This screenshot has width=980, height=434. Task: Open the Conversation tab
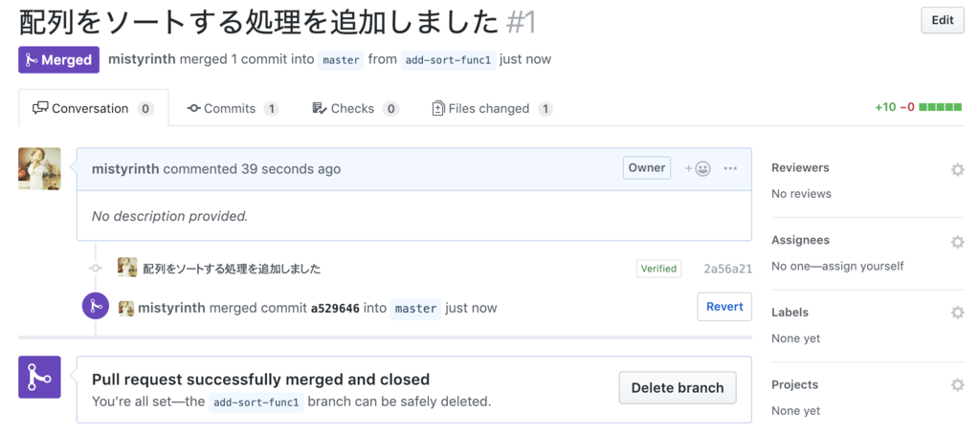coord(93,109)
